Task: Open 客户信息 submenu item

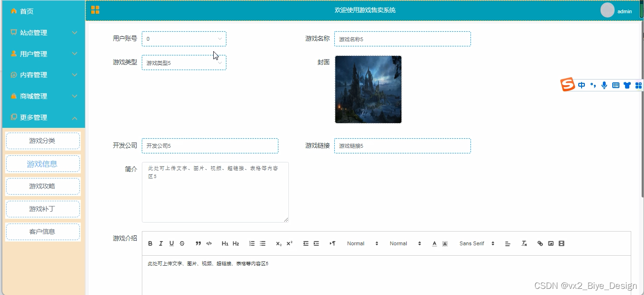Action: point(43,232)
